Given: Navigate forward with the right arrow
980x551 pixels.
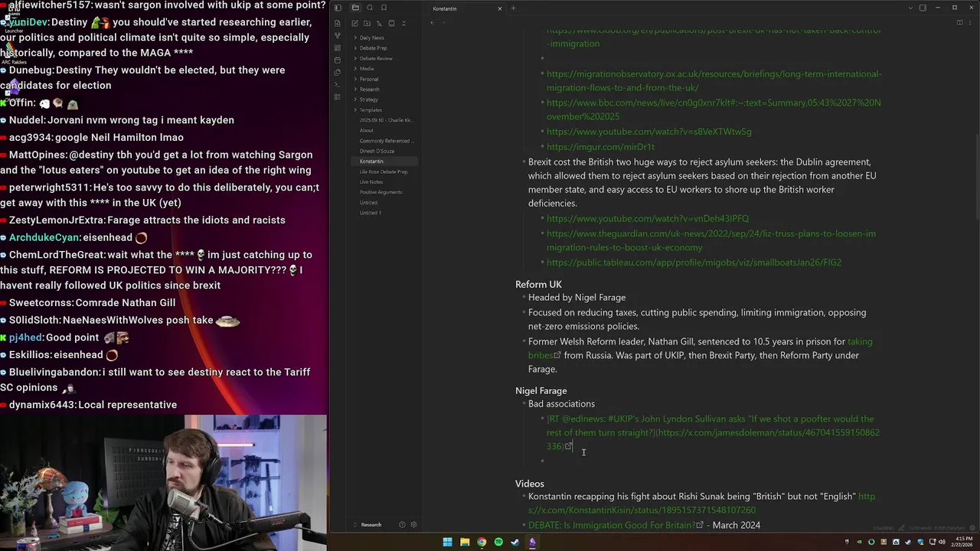Looking at the screenshot, I should pos(443,23).
